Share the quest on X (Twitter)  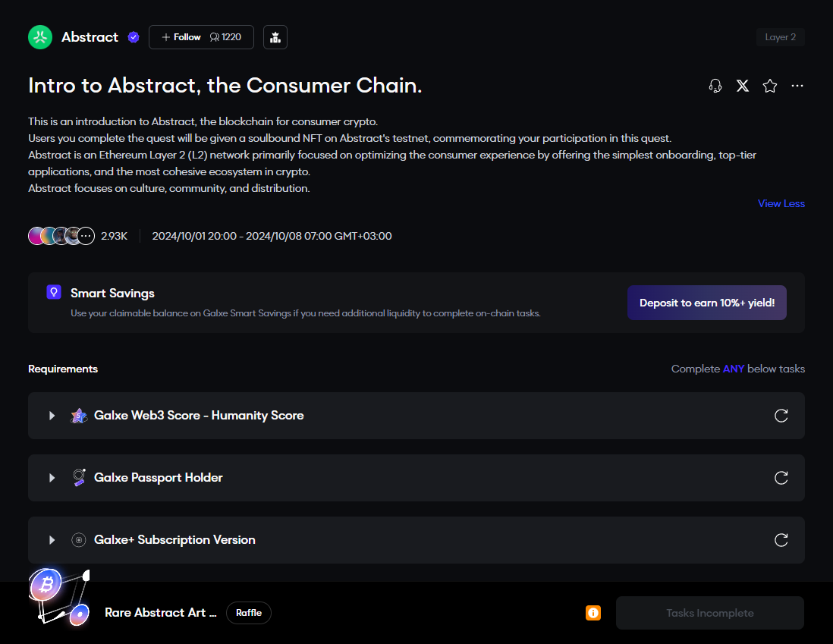pyautogui.click(x=743, y=86)
